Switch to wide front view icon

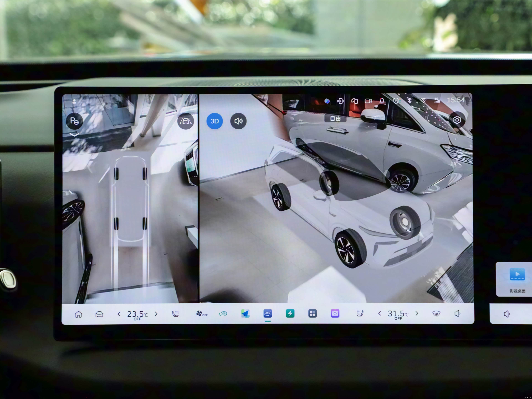(x=186, y=121)
